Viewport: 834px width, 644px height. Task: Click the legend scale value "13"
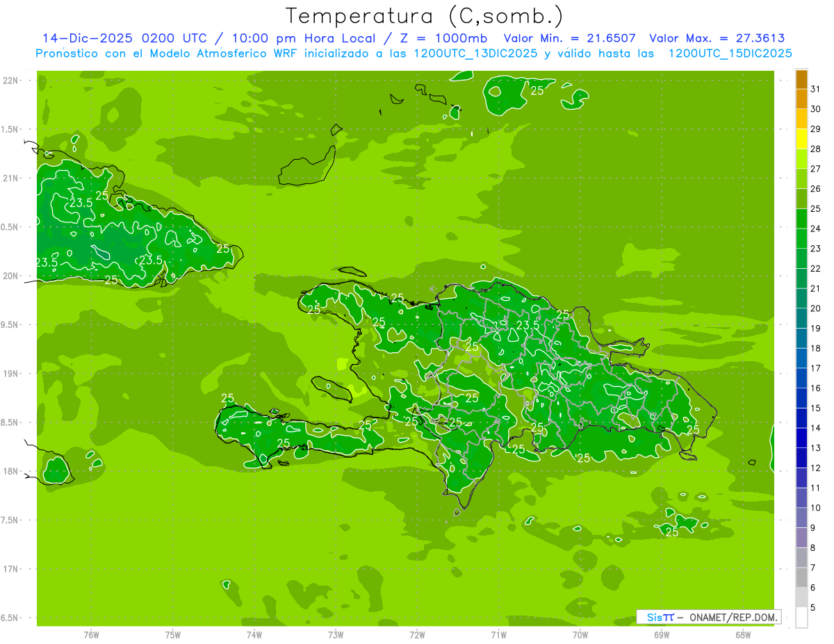point(816,448)
